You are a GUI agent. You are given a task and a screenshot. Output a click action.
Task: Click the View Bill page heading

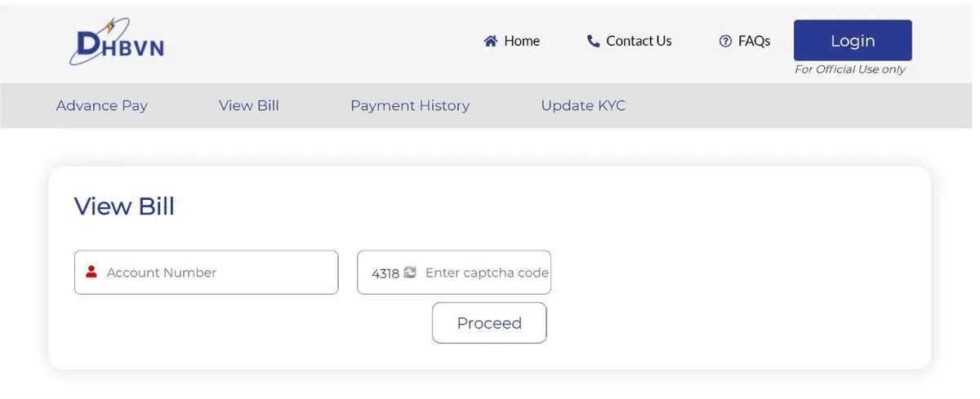point(124,206)
